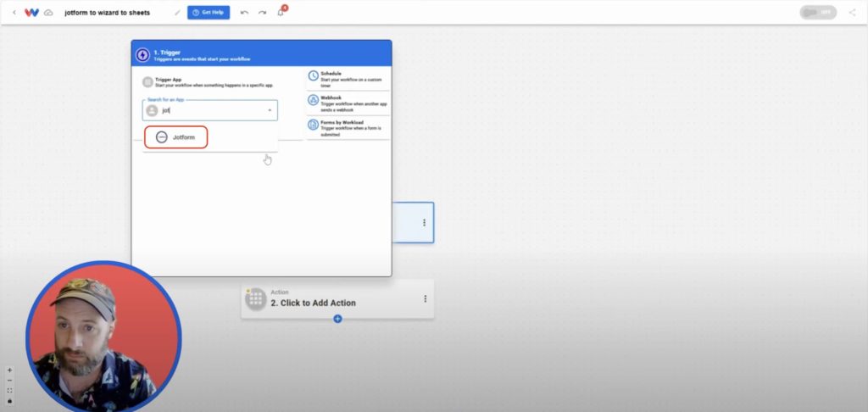Share the workflow via share icon
The image size is (868, 412).
point(852,12)
